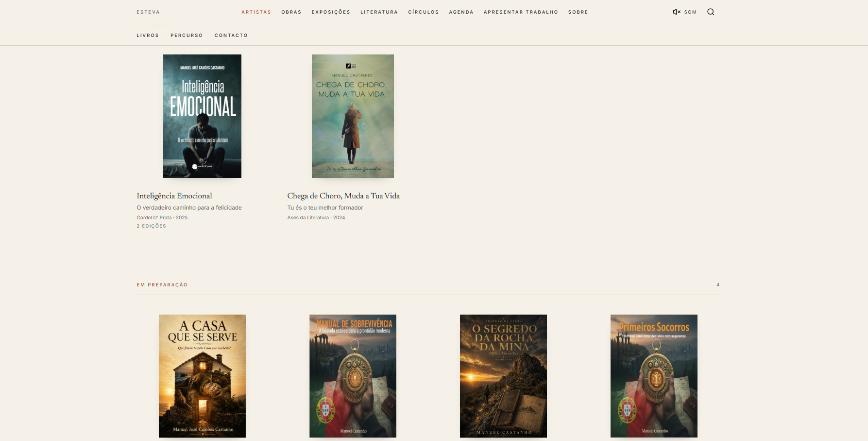This screenshot has height=441, width=868.
Task: Open the Chega de Choro book cover
Action: pos(353,116)
